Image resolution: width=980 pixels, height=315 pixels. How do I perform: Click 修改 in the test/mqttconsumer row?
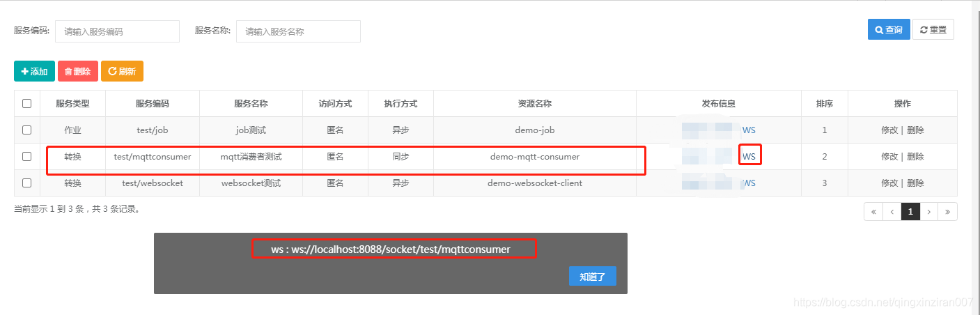pyautogui.click(x=889, y=156)
